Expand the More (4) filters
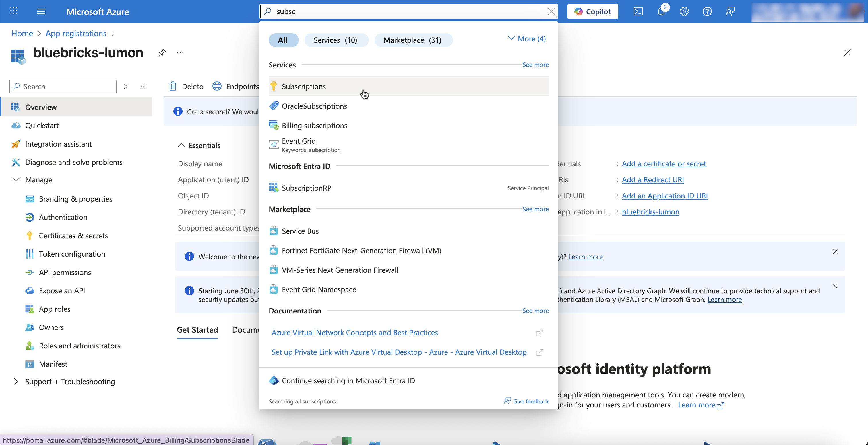 (527, 39)
